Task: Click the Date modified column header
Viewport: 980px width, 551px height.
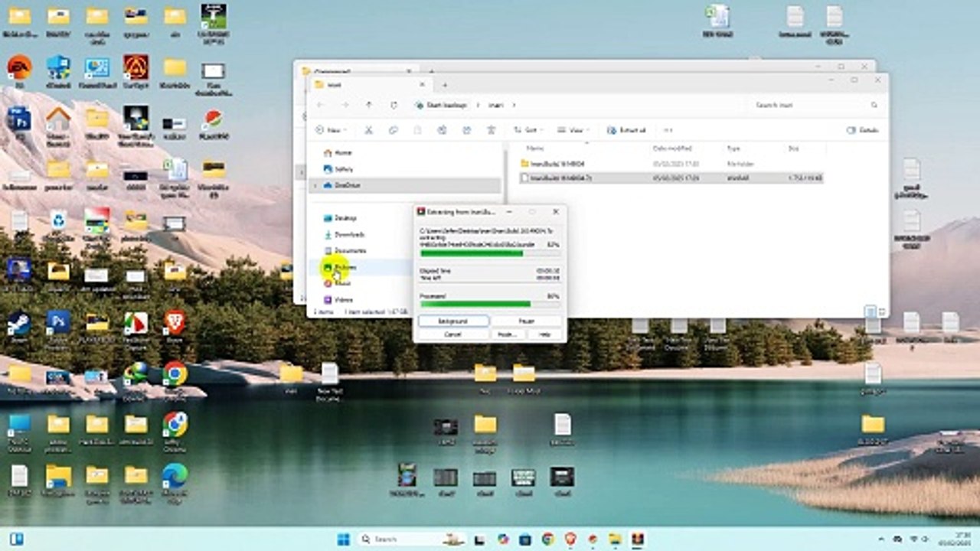Action: 671,148
